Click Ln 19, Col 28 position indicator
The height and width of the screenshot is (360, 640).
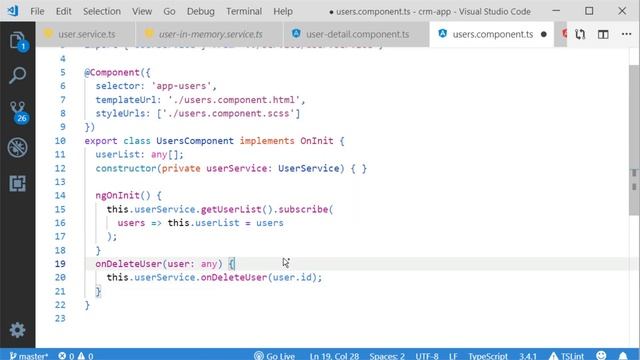(x=334, y=356)
